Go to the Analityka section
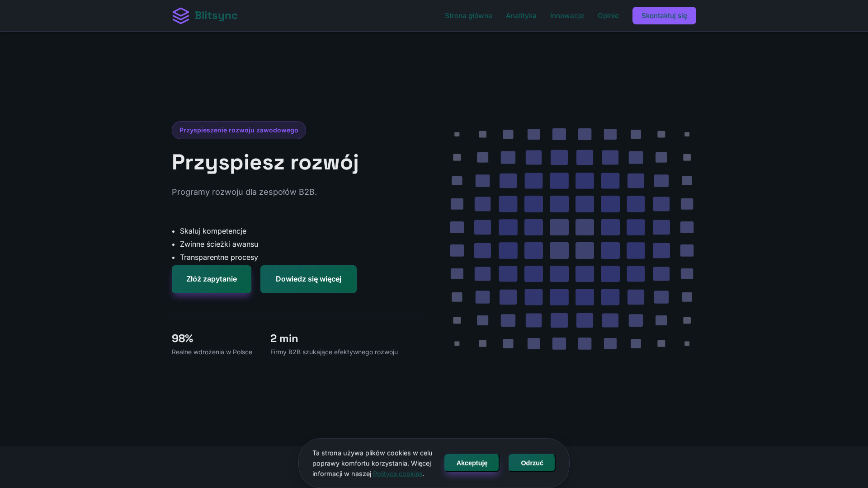Screen dimensions: 868x488 pyautogui.click(x=521, y=16)
